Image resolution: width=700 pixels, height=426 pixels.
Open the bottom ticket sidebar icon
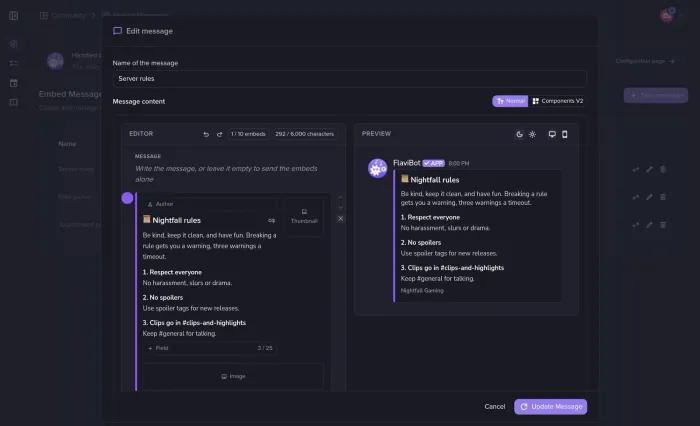pyautogui.click(x=14, y=102)
